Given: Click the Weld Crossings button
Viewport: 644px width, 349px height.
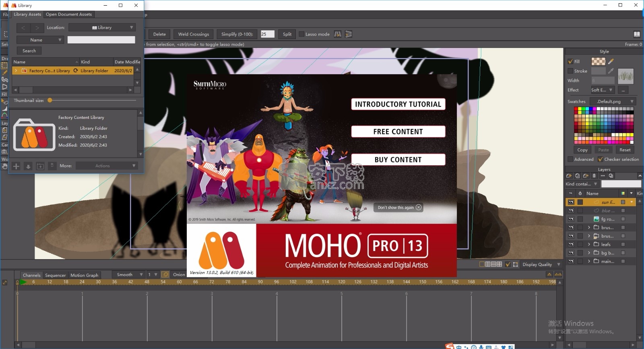Looking at the screenshot, I should [x=194, y=34].
